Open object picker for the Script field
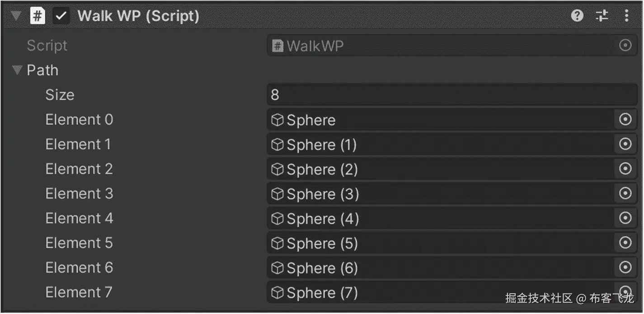This screenshot has height=314, width=644. click(x=625, y=46)
